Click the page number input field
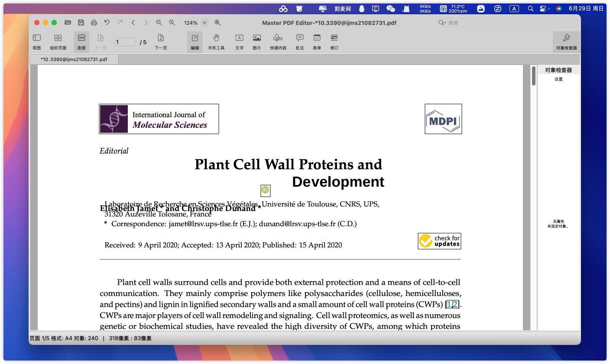Screen dimensions: 610x364 click(x=125, y=42)
